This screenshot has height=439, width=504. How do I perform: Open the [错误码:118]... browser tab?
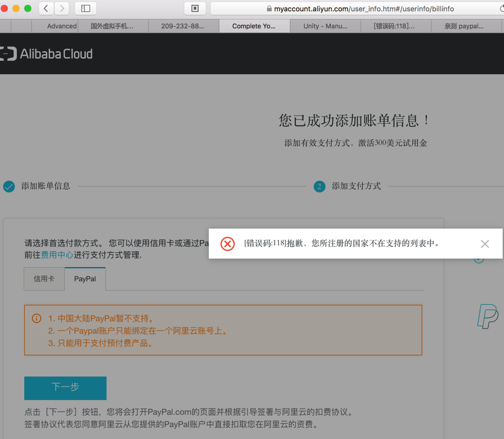[394, 26]
